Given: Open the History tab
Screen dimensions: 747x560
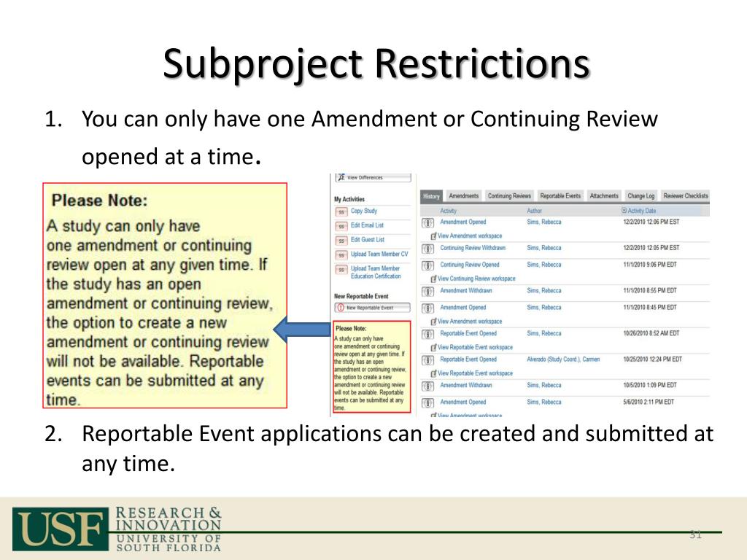Looking at the screenshot, I should (x=431, y=196).
